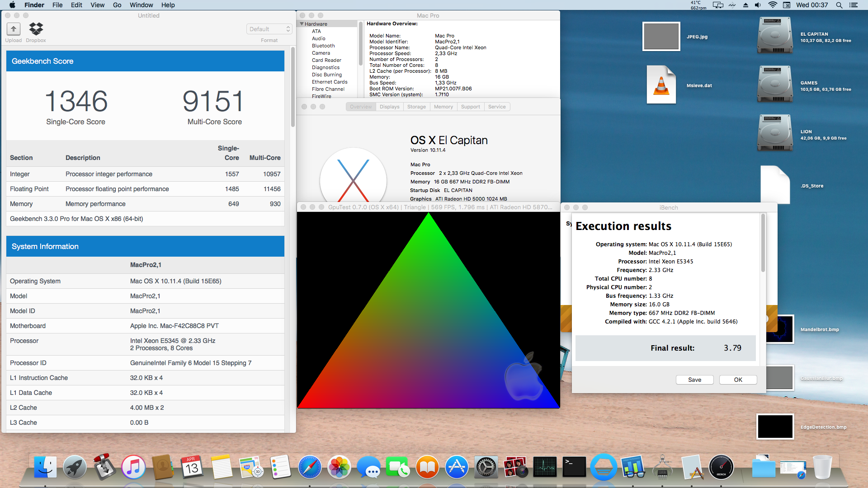Viewport: 868px width, 488px height.
Task: Select the .DS_Store file icon
Action: [775, 185]
